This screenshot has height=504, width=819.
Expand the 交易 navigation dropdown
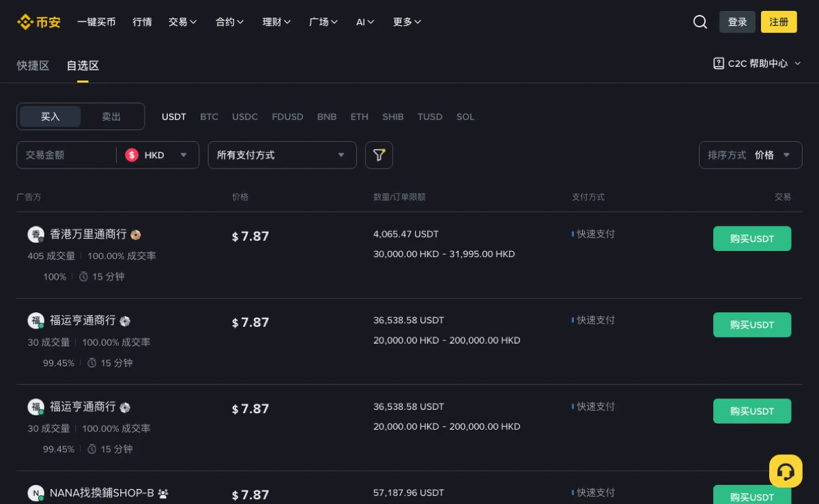click(183, 22)
